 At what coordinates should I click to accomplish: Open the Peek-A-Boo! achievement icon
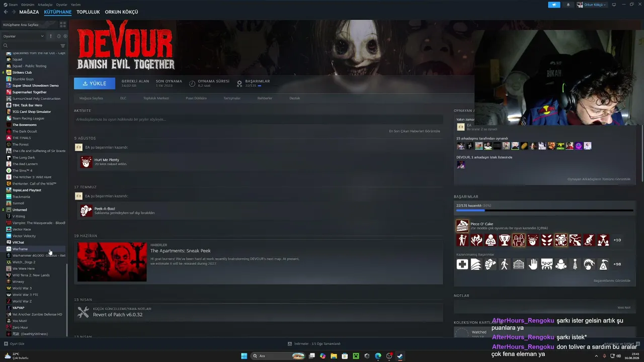click(x=87, y=210)
